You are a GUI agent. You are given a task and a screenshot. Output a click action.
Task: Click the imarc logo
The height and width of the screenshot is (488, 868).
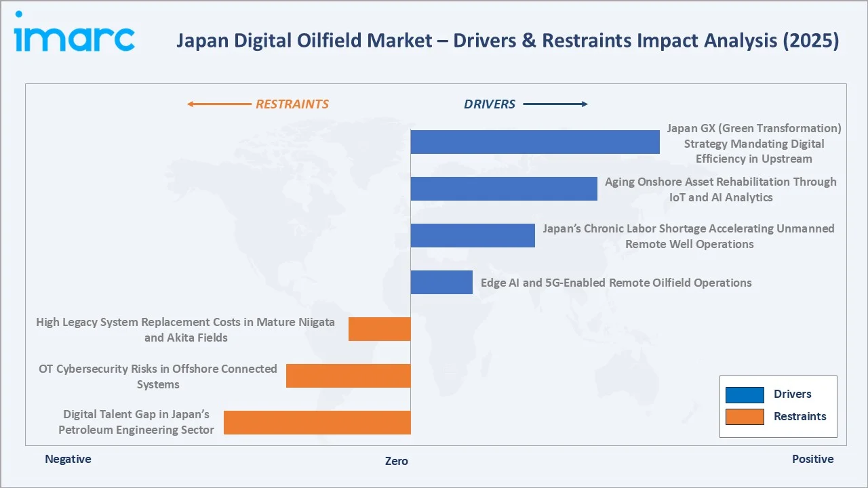click(x=74, y=32)
